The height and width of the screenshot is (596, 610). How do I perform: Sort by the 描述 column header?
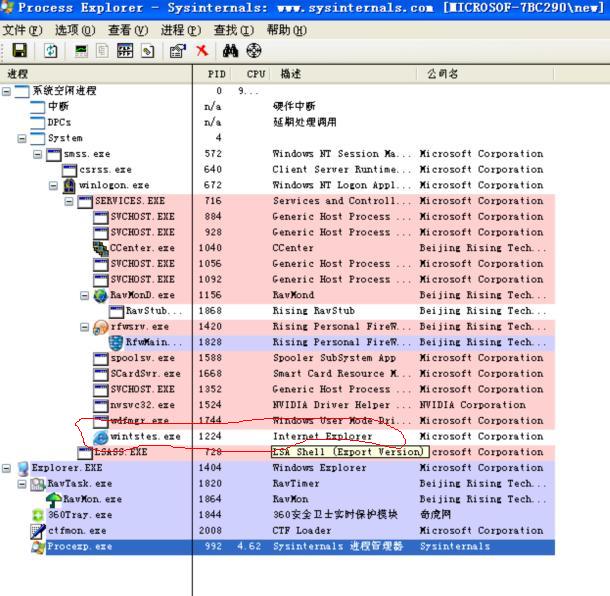click(x=343, y=74)
